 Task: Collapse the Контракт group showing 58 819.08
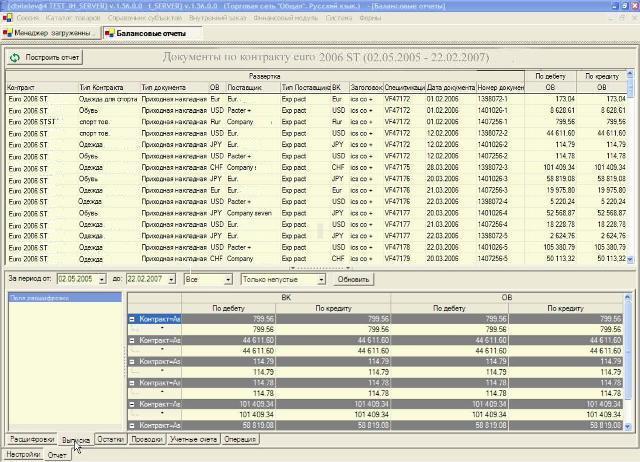tap(132, 425)
